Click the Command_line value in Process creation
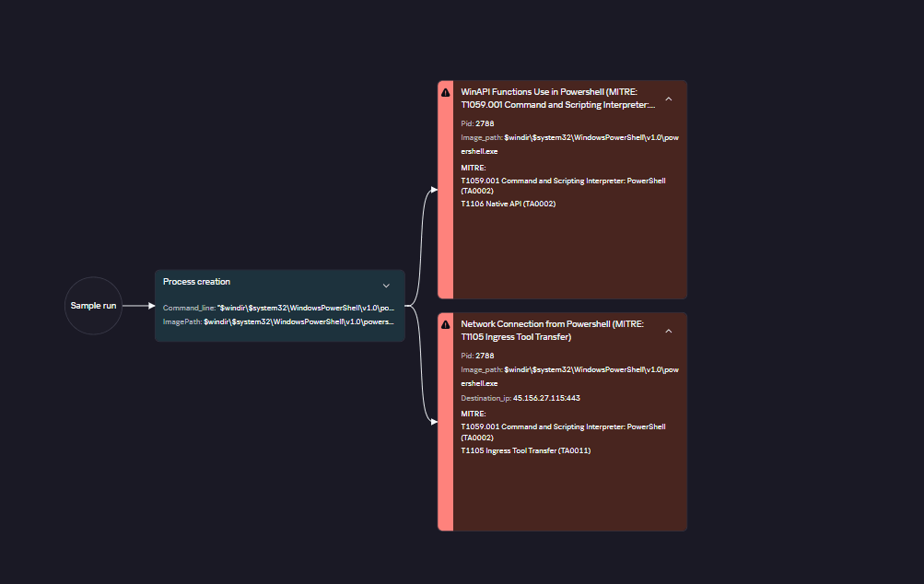Viewport: 924px width, 584px height. pyautogui.click(x=306, y=308)
